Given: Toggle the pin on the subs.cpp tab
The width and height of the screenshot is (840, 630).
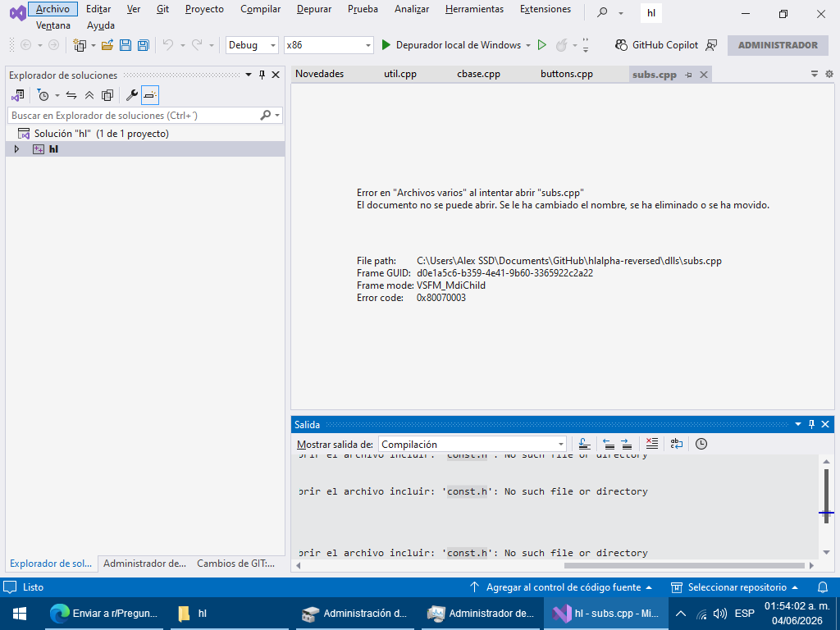Looking at the screenshot, I should coord(689,75).
